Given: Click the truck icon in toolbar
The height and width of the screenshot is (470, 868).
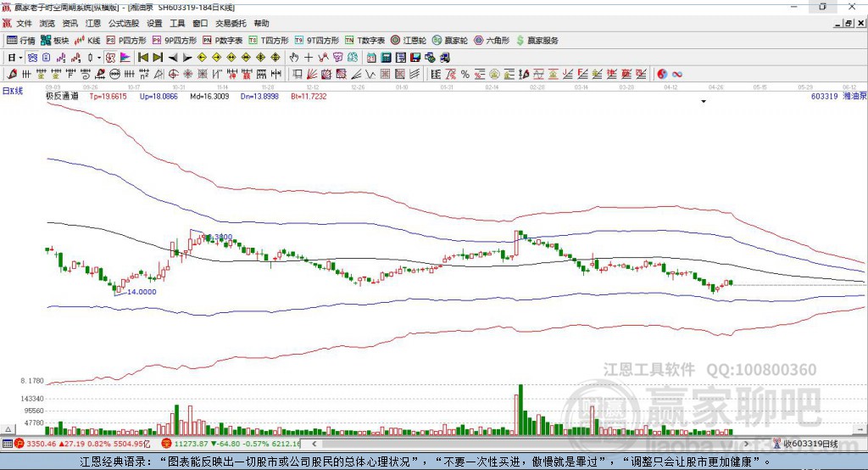Looking at the screenshot, I should (444, 58).
